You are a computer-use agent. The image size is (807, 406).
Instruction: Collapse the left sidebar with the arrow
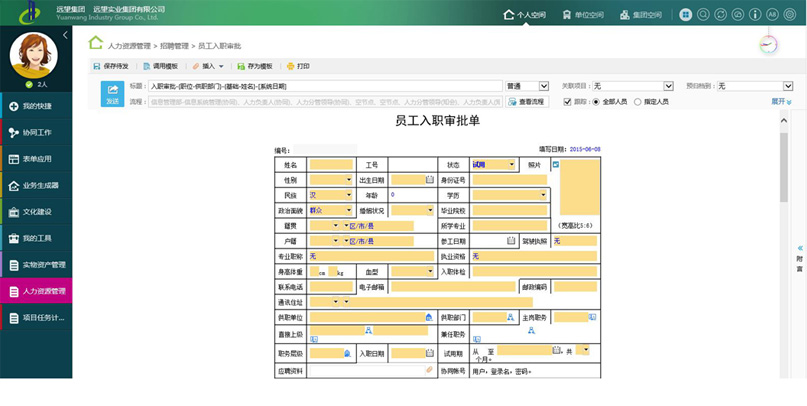tap(65, 35)
